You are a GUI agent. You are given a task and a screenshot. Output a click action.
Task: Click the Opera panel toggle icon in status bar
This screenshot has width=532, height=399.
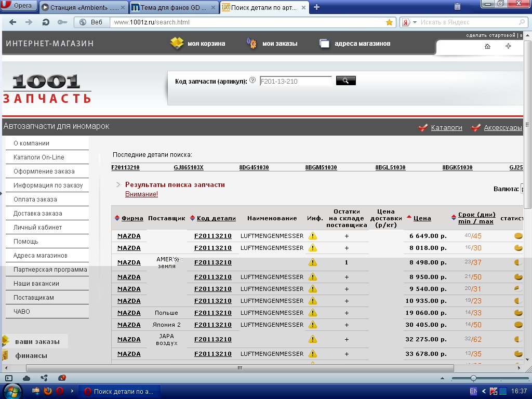pyautogui.click(x=9, y=378)
